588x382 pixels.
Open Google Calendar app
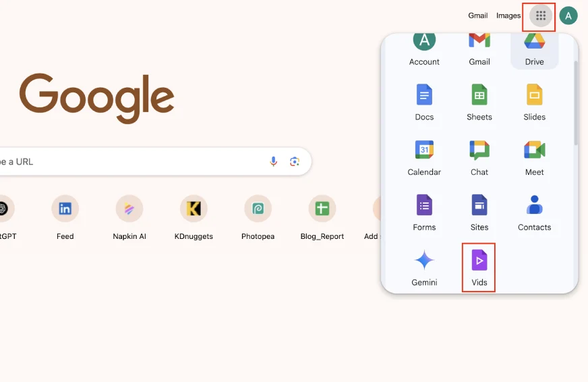pyautogui.click(x=424, y=157)
